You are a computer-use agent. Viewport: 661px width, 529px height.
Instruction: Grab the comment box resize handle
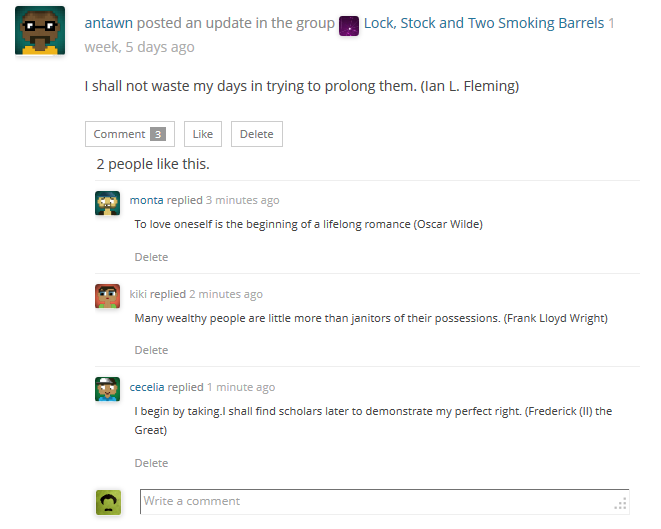click(x=621, y=504)
